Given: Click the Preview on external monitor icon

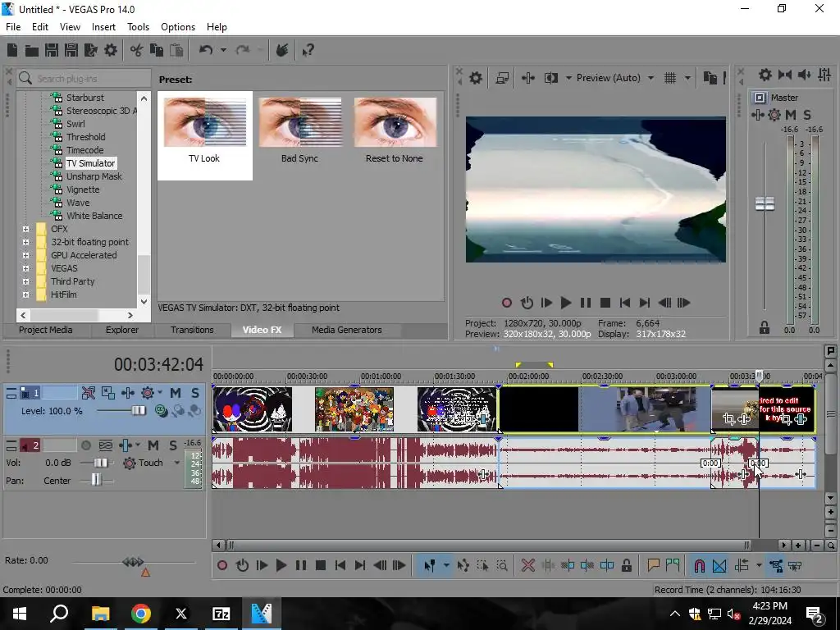Looking at the screenshot, I should 502,78.
